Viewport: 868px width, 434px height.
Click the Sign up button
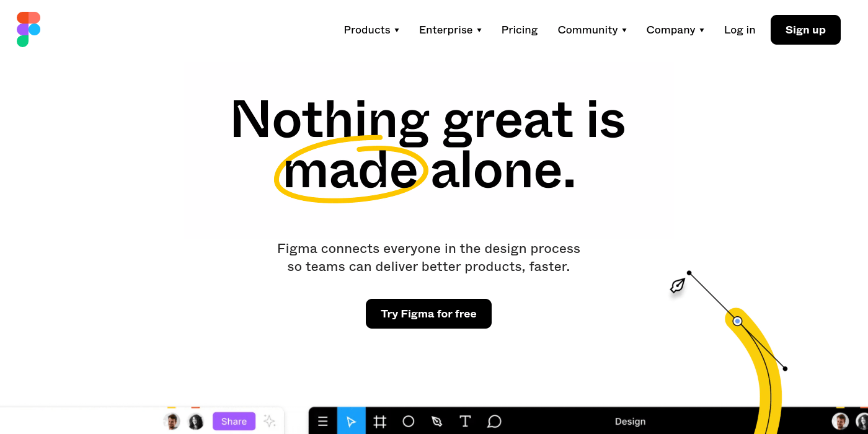tap(805, 29)
